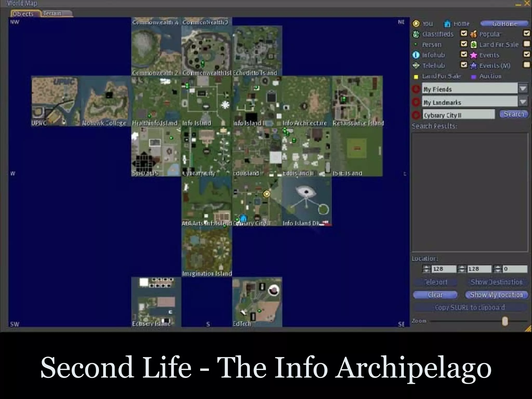Select the Imagination Island region tile
532x399 pixels.
[207, 252]
